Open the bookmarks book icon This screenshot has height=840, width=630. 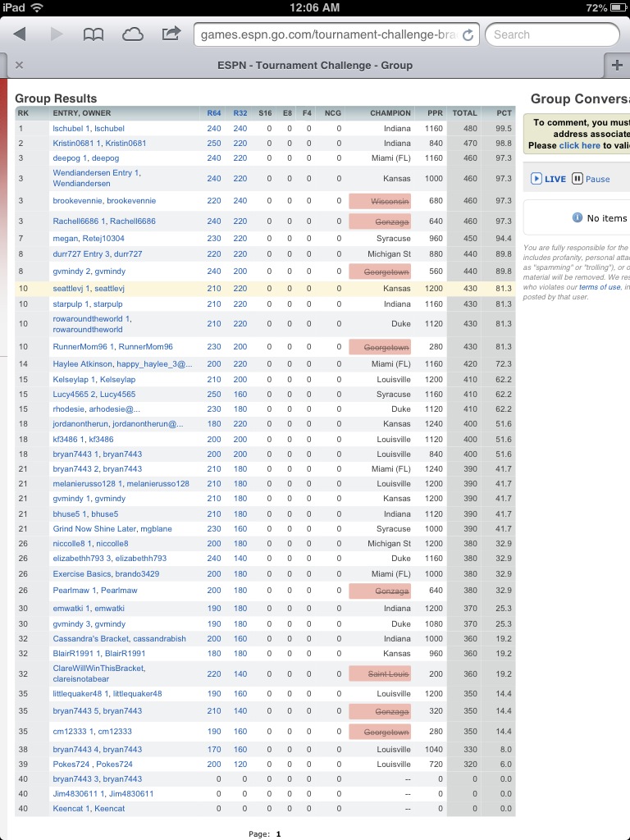(94, 34)
